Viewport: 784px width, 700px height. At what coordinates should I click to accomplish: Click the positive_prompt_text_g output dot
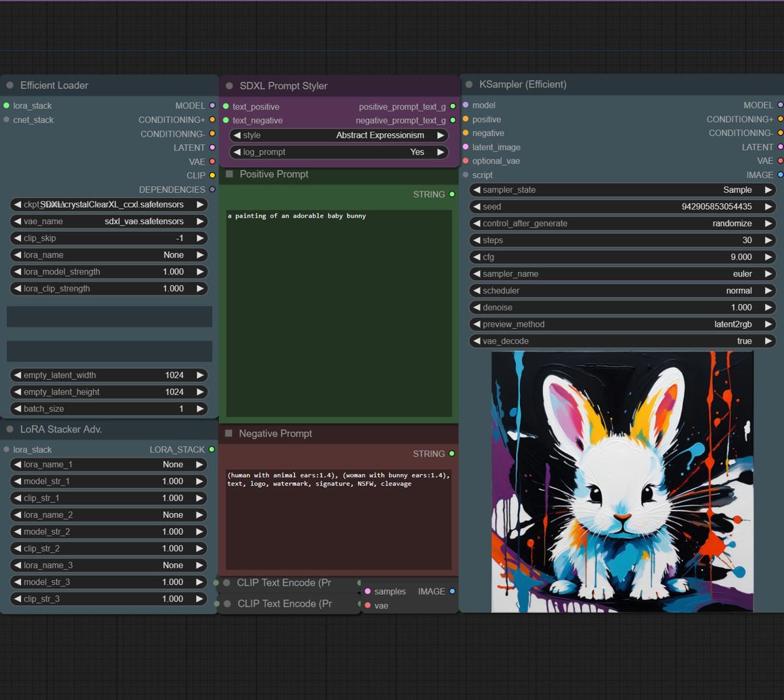point(451,106)
